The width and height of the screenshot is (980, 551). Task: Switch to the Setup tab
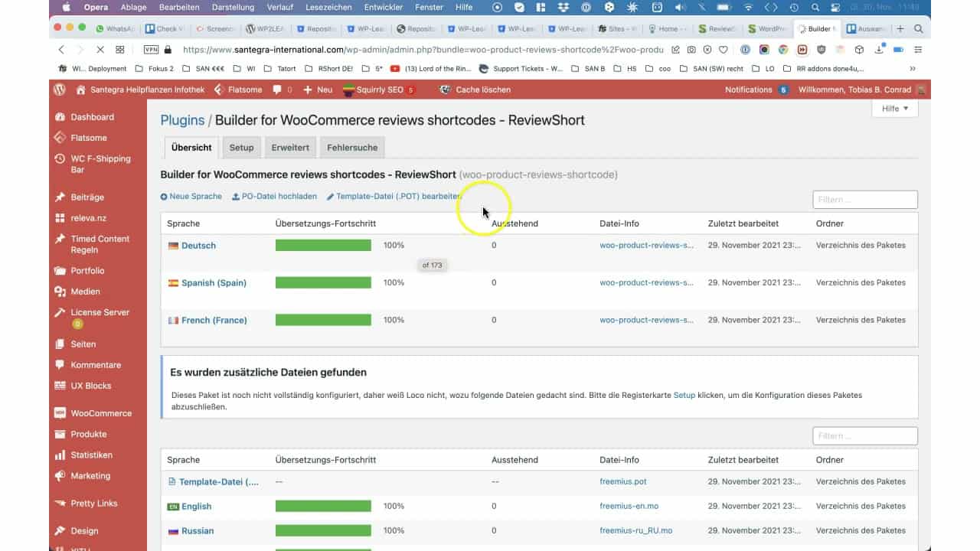[x=241, y=148]
